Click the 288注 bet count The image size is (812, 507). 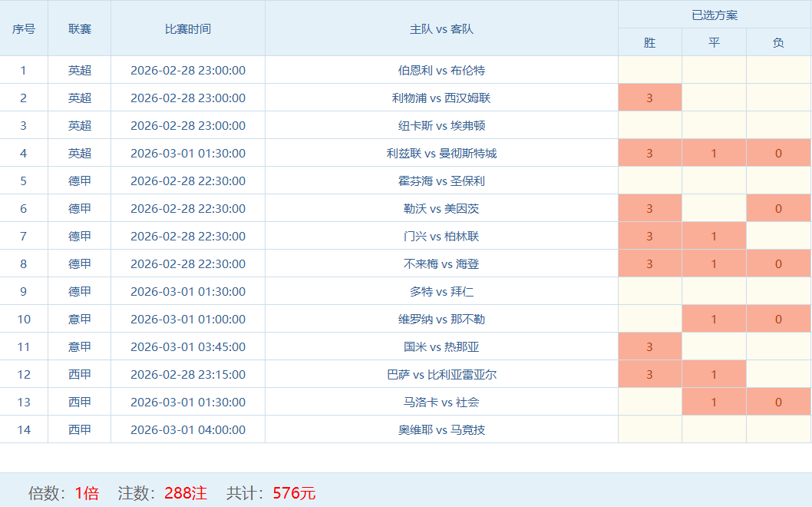pos(185,493)
